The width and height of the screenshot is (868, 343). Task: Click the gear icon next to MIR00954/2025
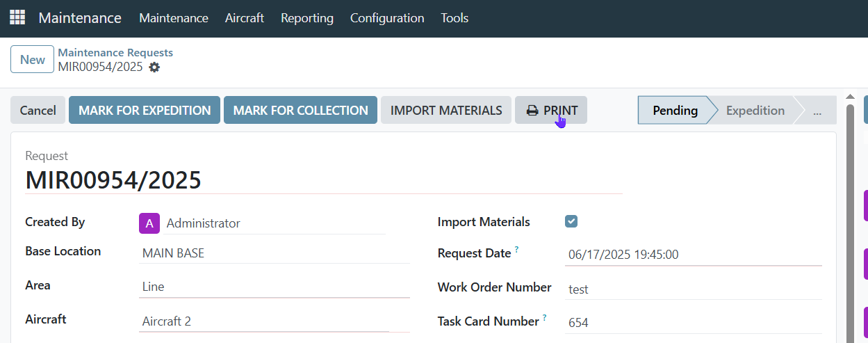coord(154,67)
